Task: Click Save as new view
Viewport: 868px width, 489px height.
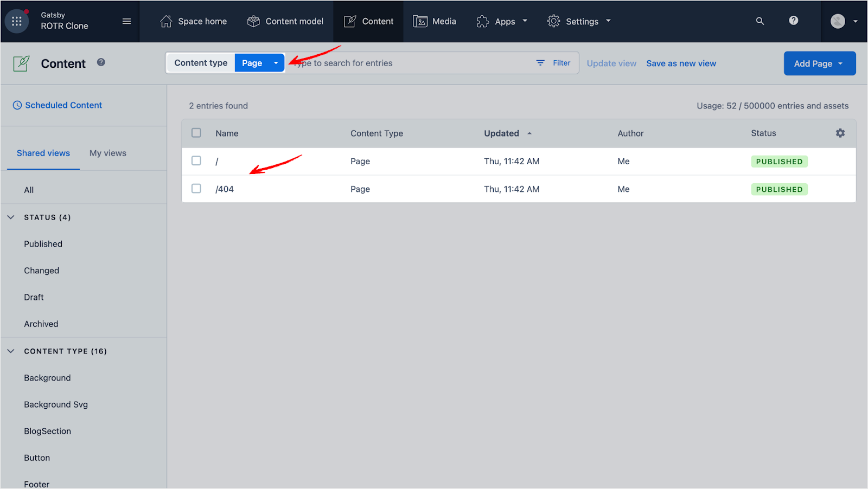Action: (681, 63)
